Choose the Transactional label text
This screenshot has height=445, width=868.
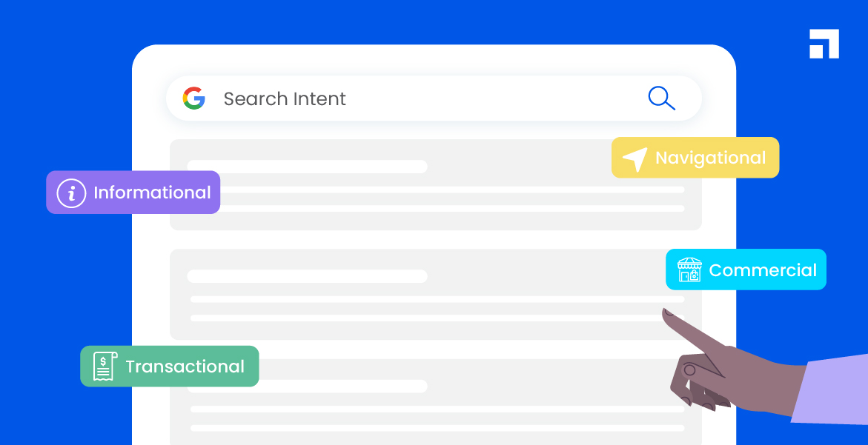(185, 367)
